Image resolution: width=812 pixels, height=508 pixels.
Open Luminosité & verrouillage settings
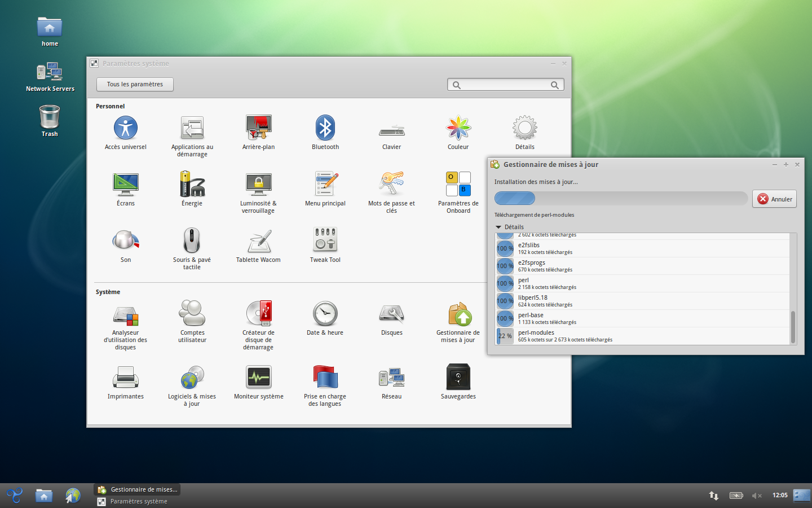pos(258,194)
